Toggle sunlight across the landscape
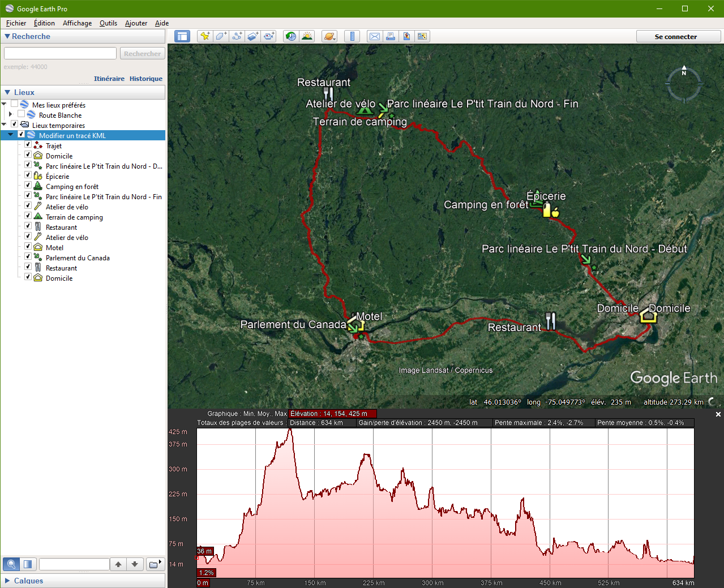Screen dimensions: 724x588 tap(307, 36)
